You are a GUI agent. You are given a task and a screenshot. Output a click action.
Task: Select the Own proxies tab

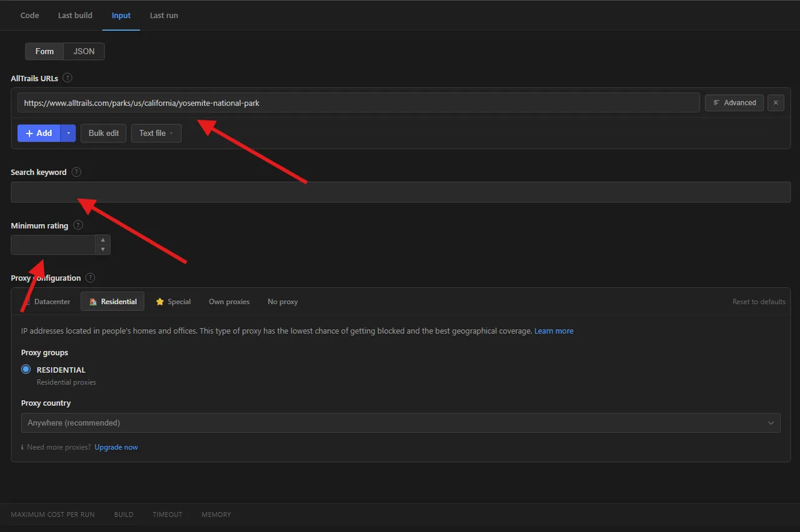coord(229,302)
